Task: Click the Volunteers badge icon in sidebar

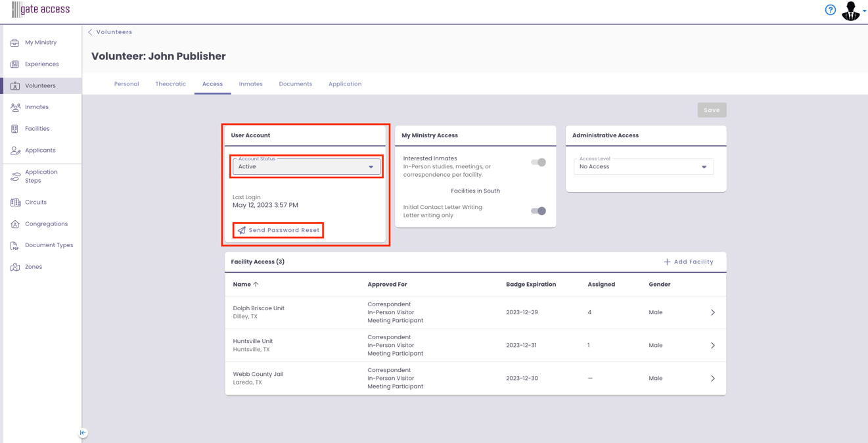Action: click(x=14, y=86)
